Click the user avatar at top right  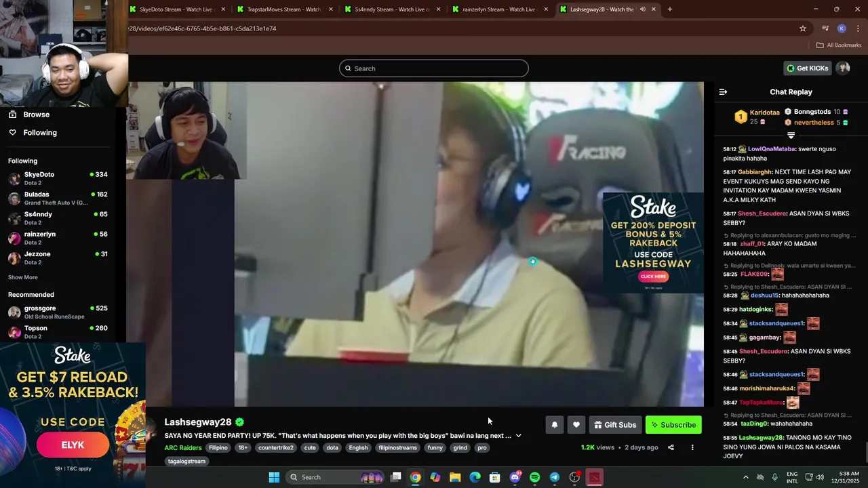click(x=843, y=68)
